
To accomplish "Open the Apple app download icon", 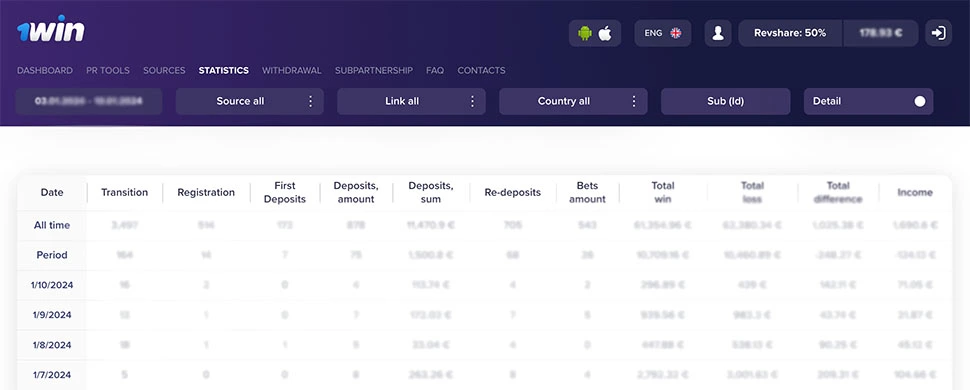I will (x=605, y=33).
